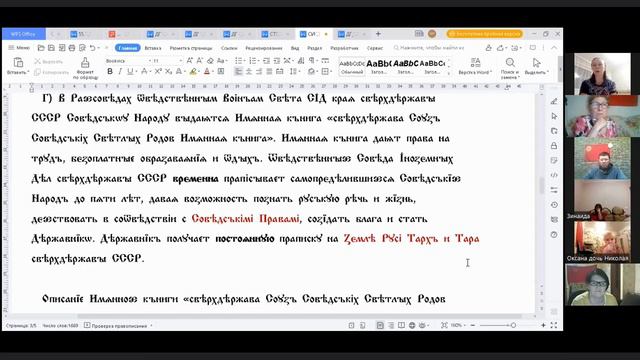Click the Find and Replace magnifier icon
This screenshot has width=640, height=360.
(x=510, y=62)
